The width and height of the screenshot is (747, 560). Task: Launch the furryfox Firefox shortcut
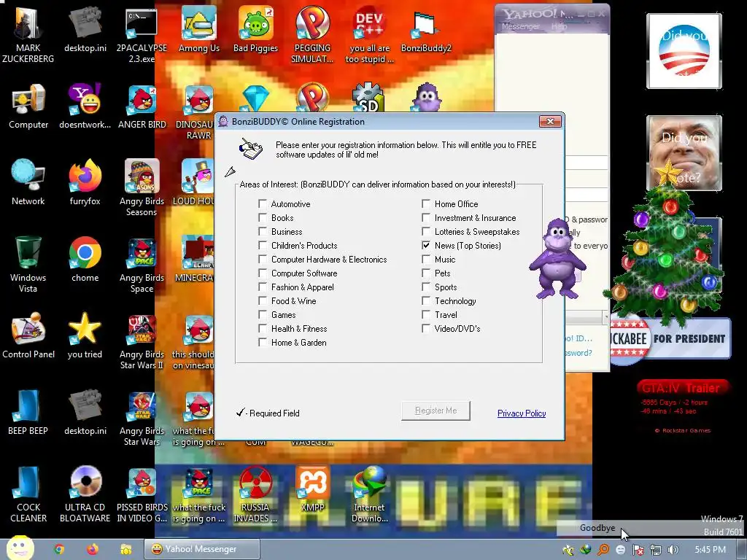click(85, 182)
